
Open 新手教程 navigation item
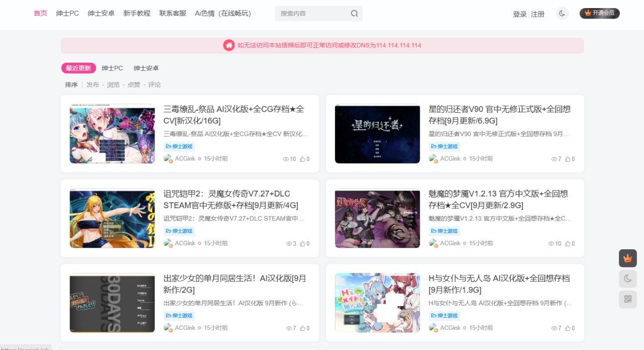(x=137, y=13)
